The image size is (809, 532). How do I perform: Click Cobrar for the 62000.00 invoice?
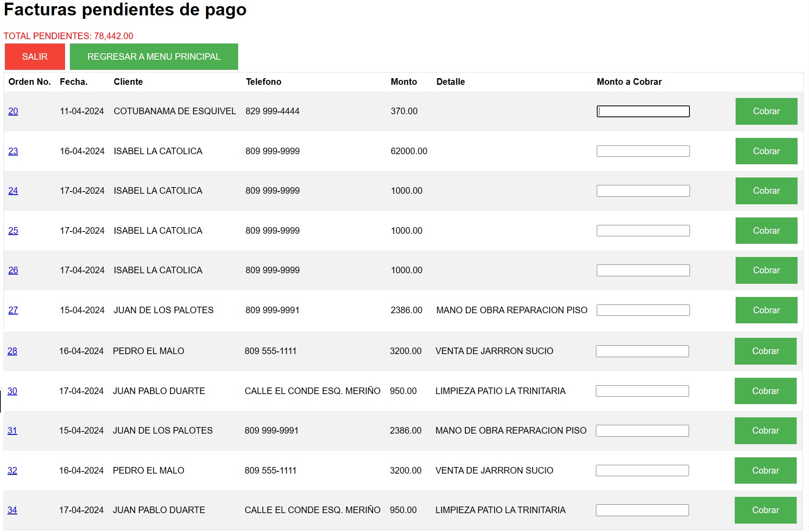(766, 151)
